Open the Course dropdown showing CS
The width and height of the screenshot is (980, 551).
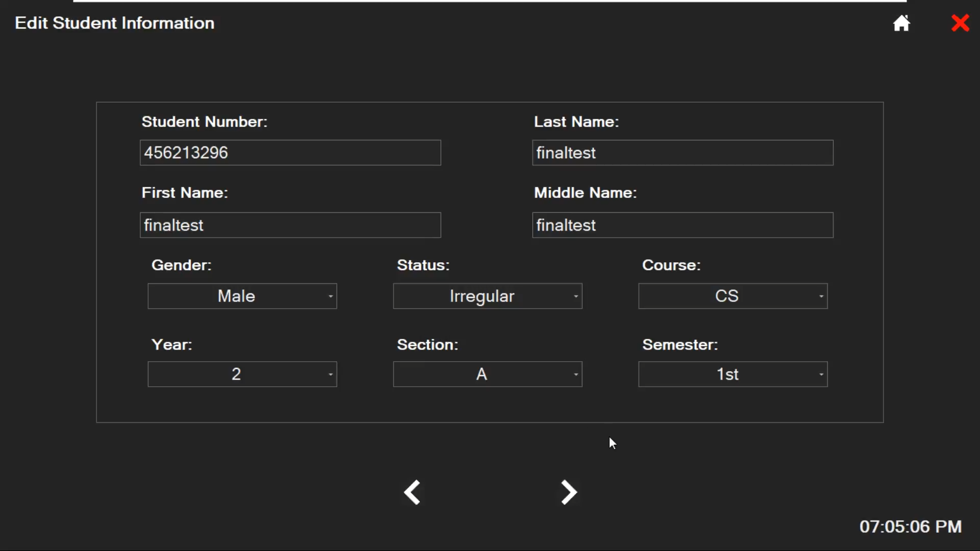click(x=733, y=296)
